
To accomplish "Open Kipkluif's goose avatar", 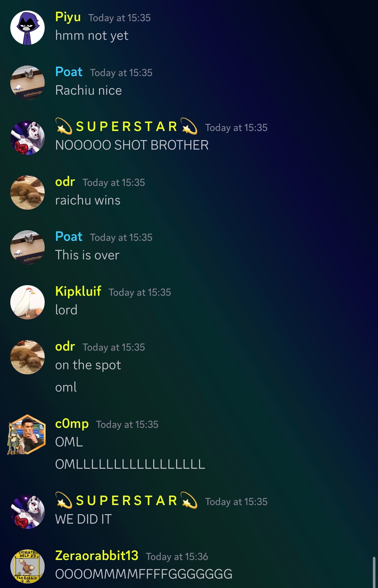I will (27, 302).
